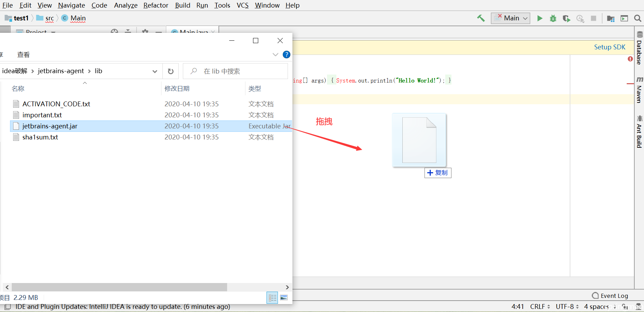Viewport: 644px width, 312px height.
Task: Open the Database tool window
Action: tap(639, 48)
